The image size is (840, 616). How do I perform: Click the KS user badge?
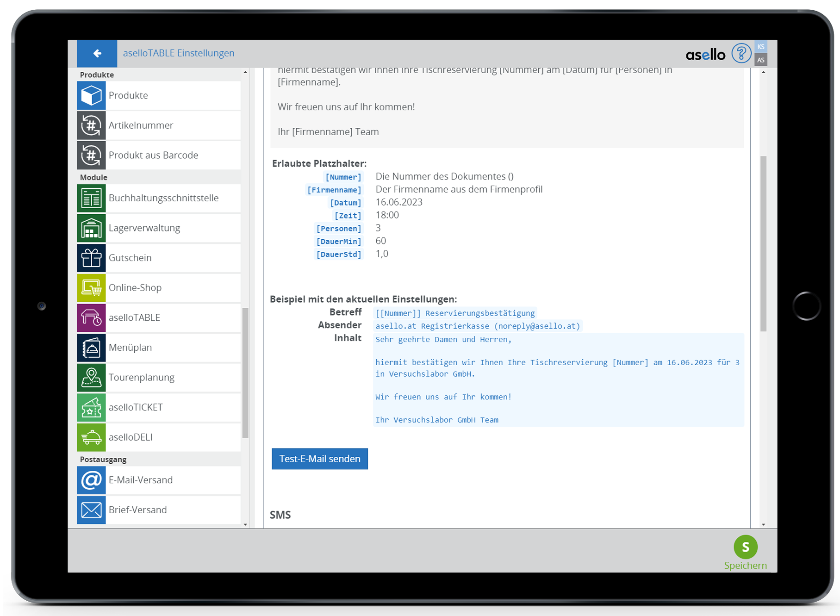[x=760, y=47]
